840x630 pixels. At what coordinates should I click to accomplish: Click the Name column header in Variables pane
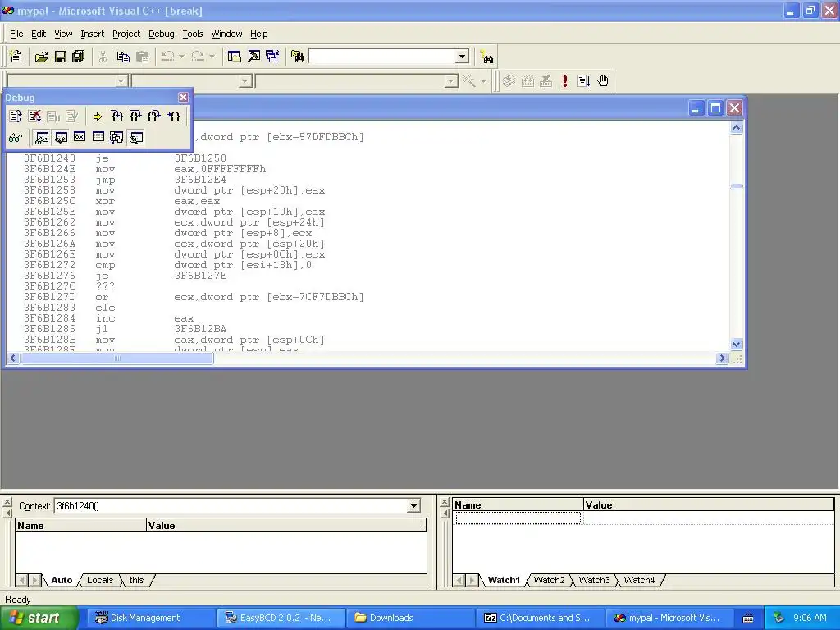click(x=80, y=526)
